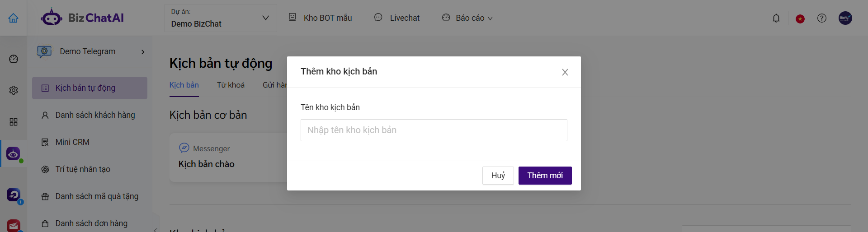This screenshot has width=868, height=232.
Task: Open the notifications bell
Action: coord(776,18)
